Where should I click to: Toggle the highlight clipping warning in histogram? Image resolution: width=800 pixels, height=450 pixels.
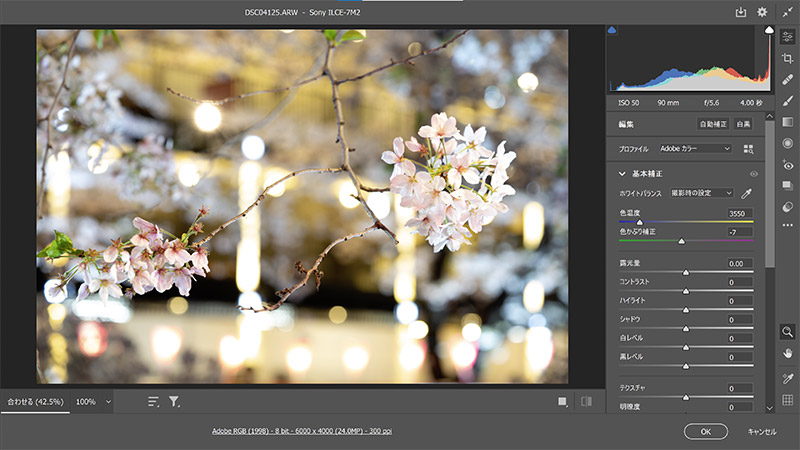[x=768, y=31]
